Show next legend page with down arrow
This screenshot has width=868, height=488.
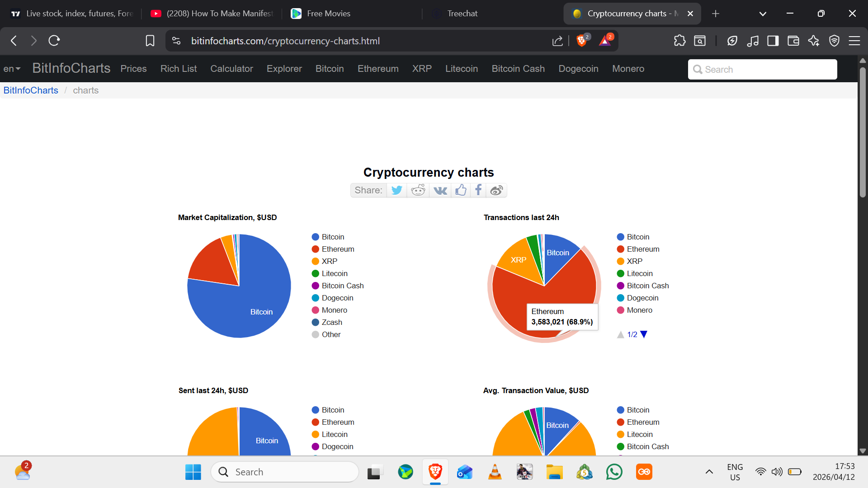pyautogui.click(x=644, y=334)
